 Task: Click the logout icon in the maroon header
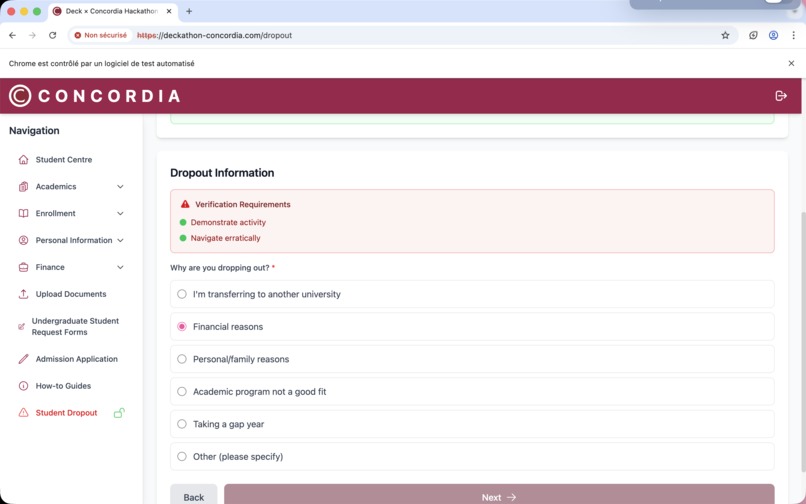[781, 96]
